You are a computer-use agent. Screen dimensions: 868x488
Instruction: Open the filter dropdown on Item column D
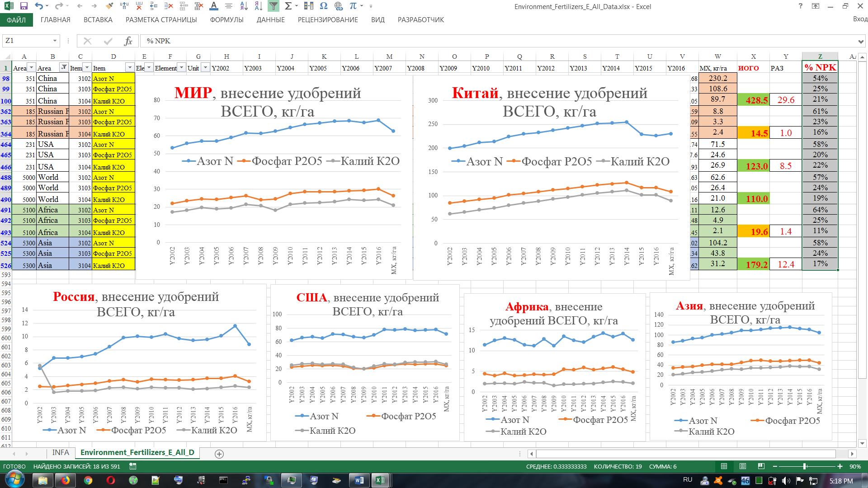click(x=130, y=68)
